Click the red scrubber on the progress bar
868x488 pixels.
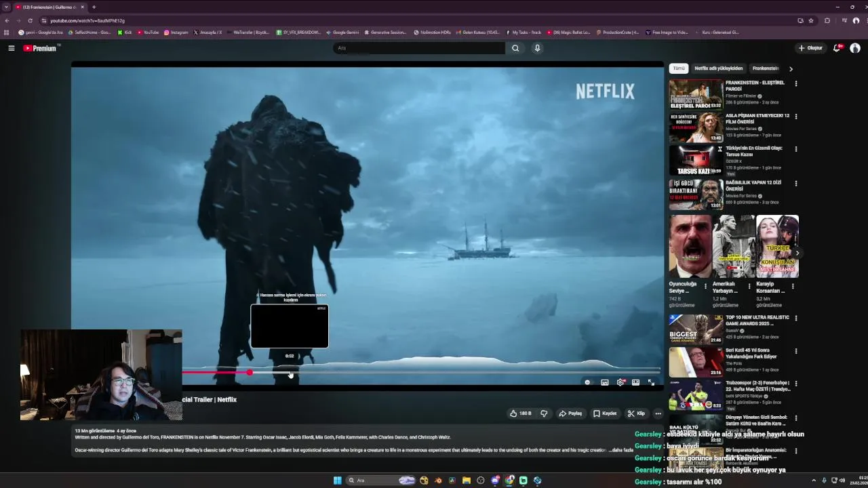(x=250, y=373)
